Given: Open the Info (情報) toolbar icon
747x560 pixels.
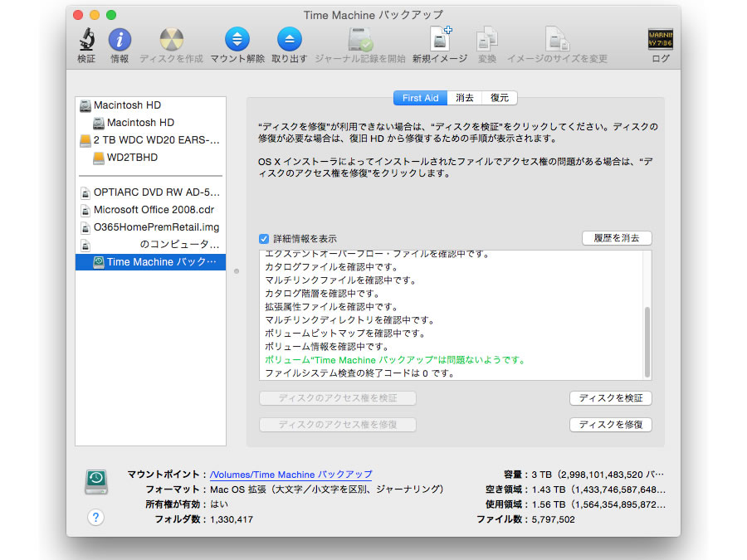Looking at the screenshot, I should point(120,40).
